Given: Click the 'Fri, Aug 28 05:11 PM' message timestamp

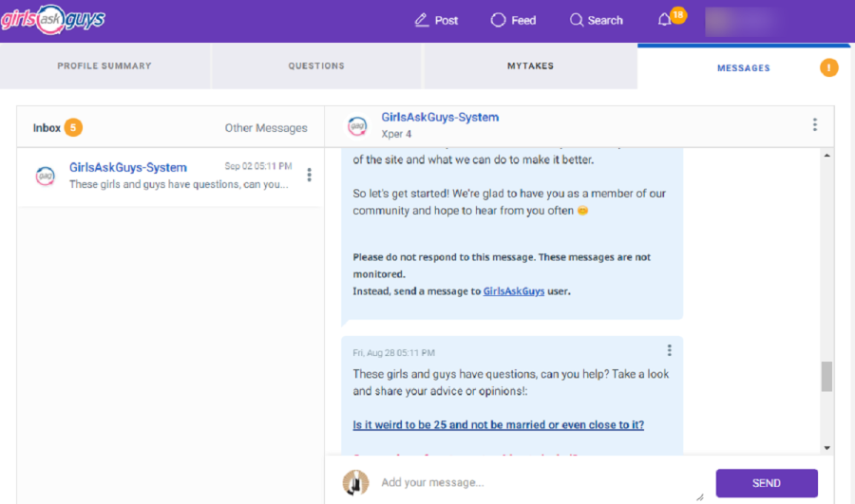Looking at the screenshot, I should tap(393, 353).
